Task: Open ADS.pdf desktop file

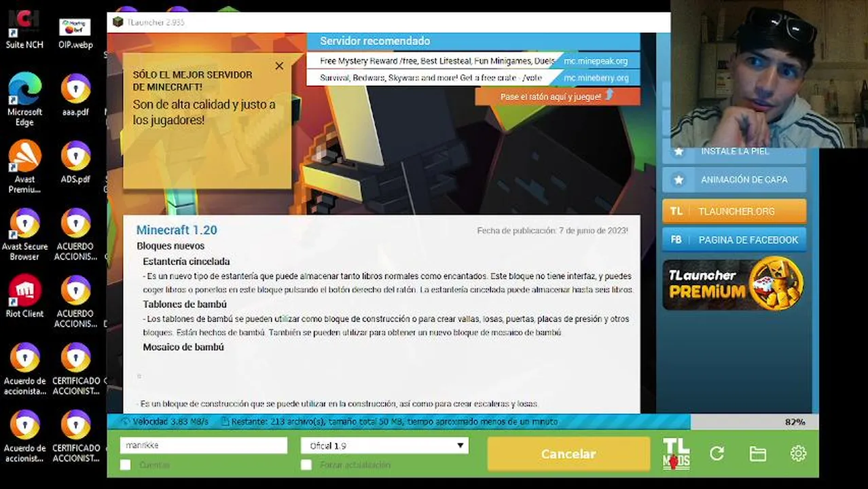Action: coord(75,163)
